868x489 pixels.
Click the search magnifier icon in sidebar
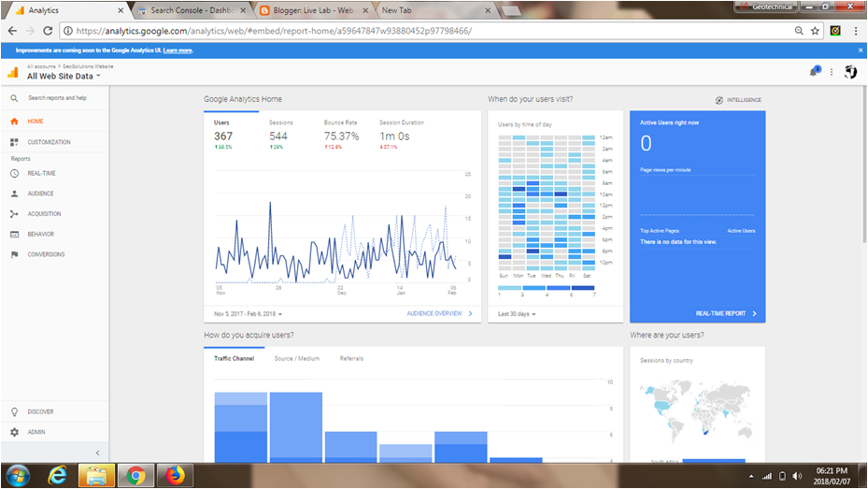coord(14,98)
